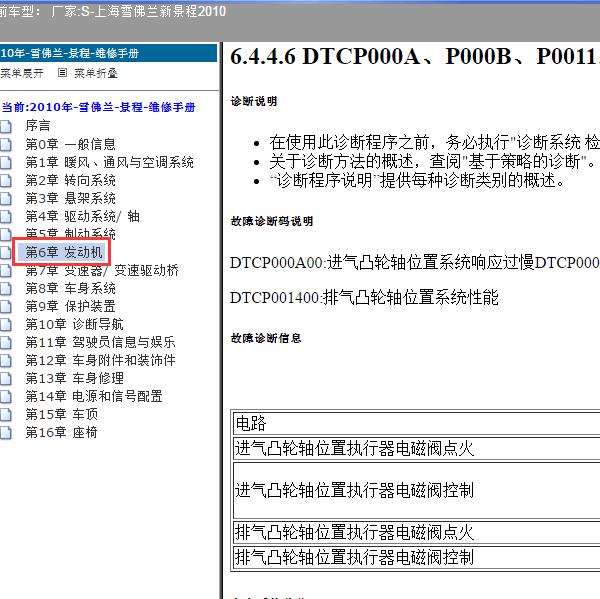The image size is (600, 599).
Task: Click the 故障诊断码说明 section heading
Action: 272,221
